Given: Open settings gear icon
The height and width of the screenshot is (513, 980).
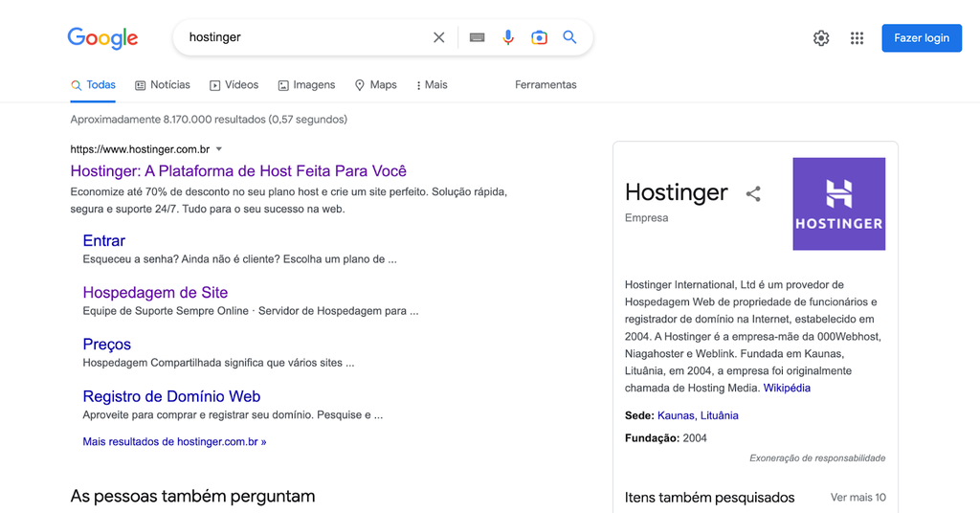Looking at the screenshot, I should pyautogui.click(x=821, y=38).
